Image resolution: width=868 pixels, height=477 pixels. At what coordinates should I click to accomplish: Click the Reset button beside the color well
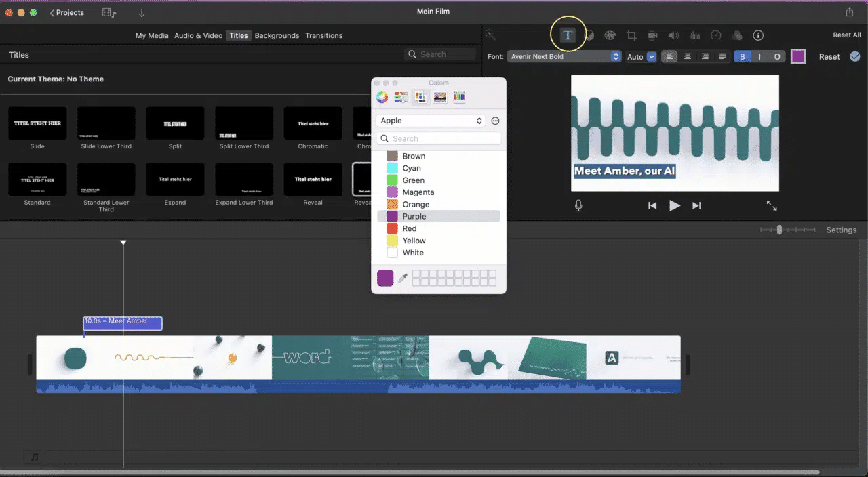pos(829,57)
